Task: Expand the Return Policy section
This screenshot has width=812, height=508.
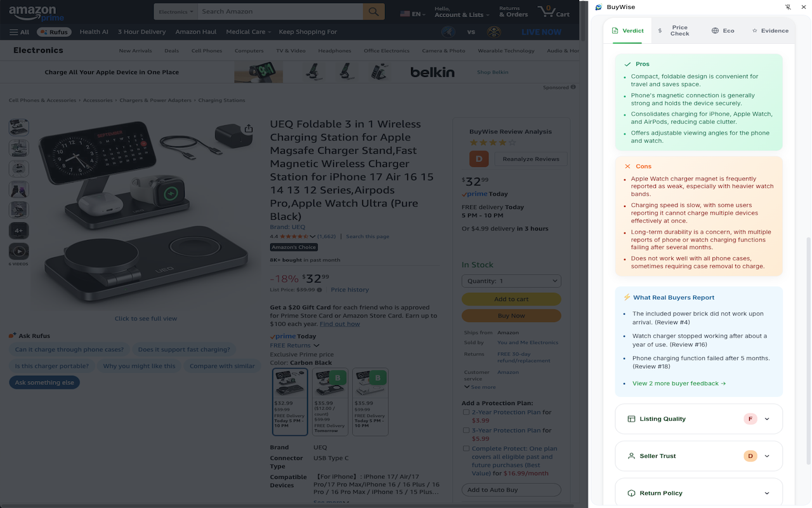Action: click(767, 493)
